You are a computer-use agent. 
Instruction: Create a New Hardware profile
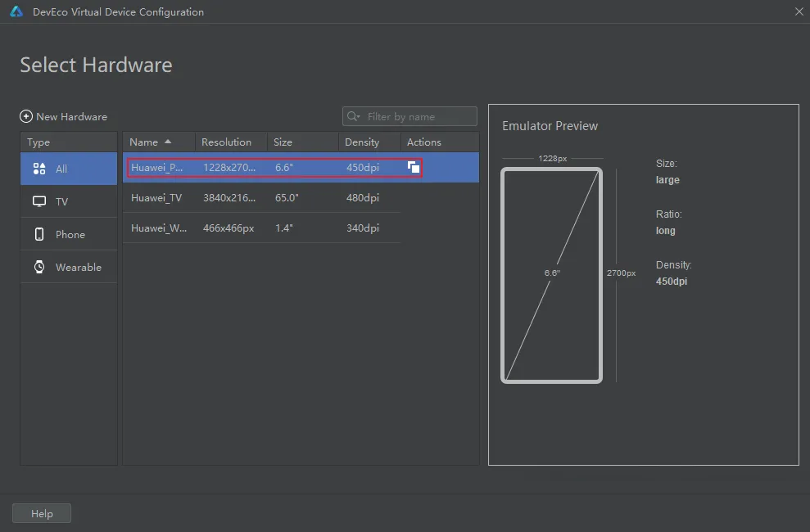point(64,116)
